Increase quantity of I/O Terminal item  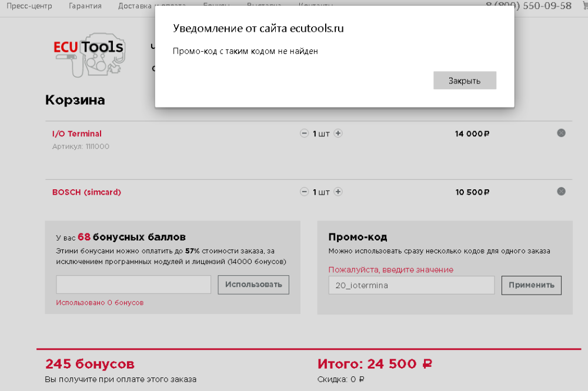pos(338,133)
